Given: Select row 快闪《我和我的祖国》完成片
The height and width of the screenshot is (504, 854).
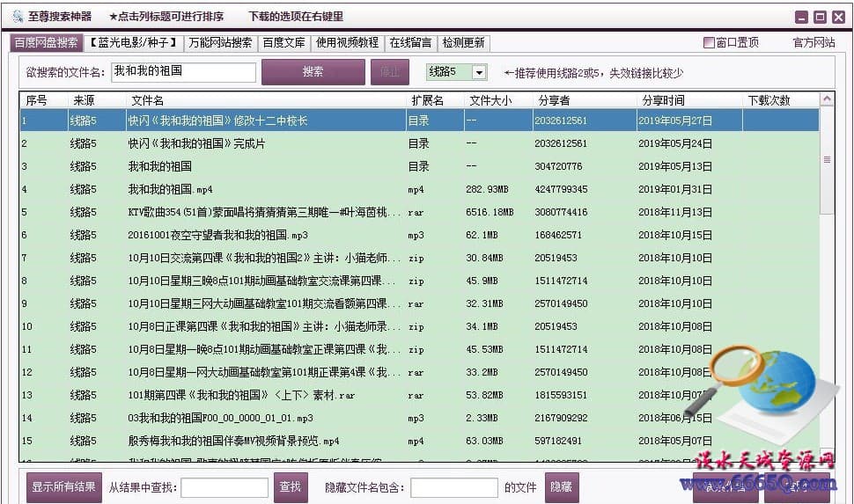Looking at the screenshot, I should pos(419,143).
